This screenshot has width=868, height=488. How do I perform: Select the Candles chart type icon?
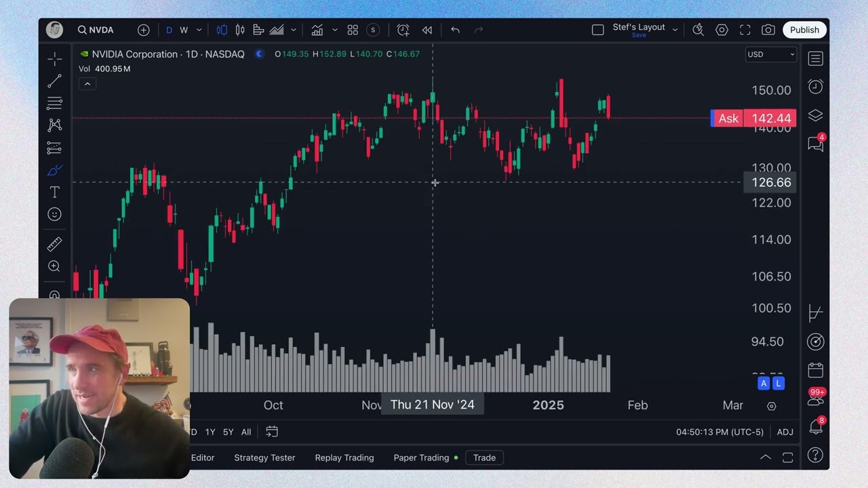(x=240, y=30)
